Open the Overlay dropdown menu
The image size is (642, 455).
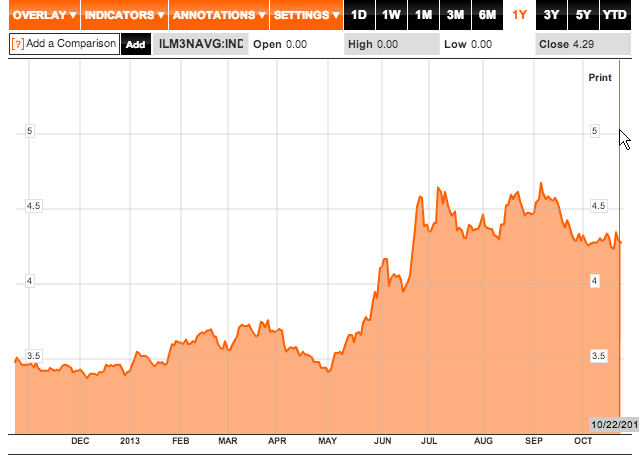tap(44, 15)
